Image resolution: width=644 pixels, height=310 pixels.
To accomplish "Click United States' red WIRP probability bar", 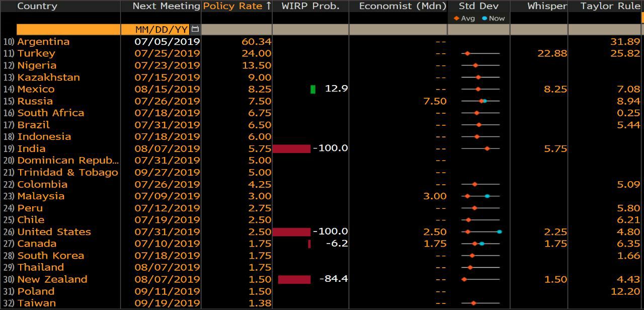I will tap(291, 232).
